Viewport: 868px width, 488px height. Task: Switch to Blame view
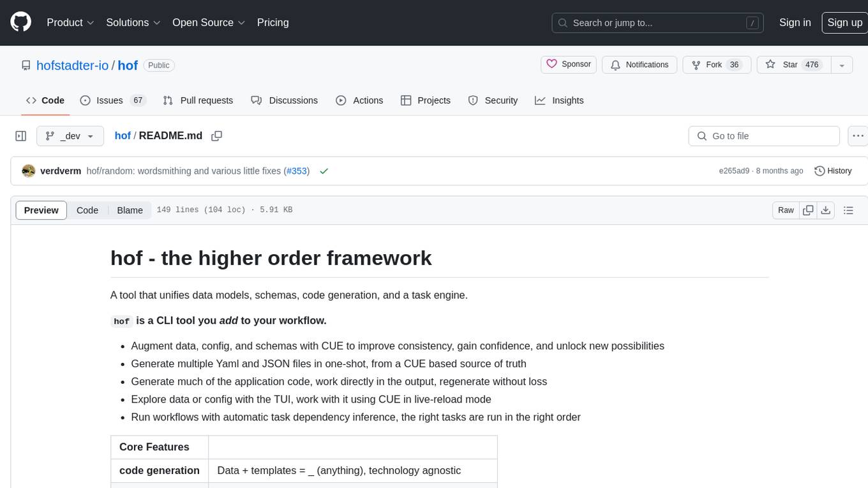tap(130, 210)
